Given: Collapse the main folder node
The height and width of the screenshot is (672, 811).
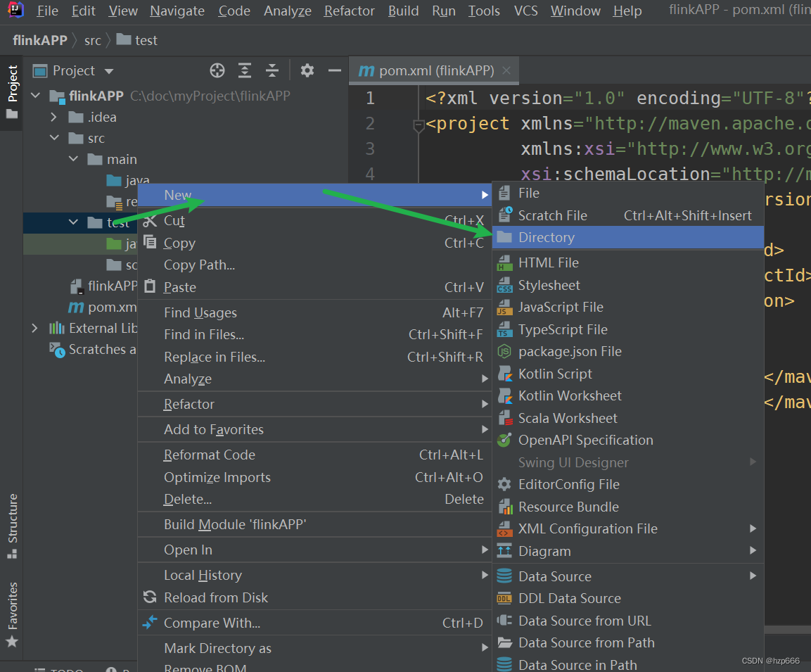Looking at the screenshot, I should coord(74,160).
